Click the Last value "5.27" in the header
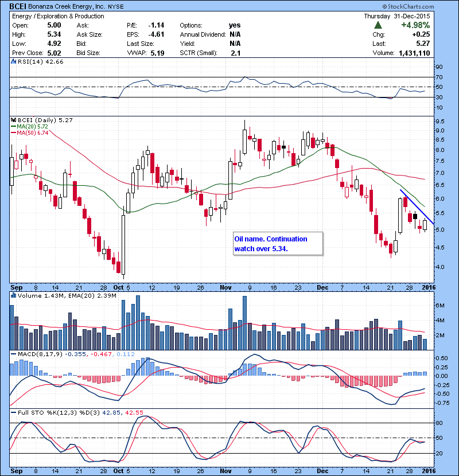459x476 pixels. point(423,44)
